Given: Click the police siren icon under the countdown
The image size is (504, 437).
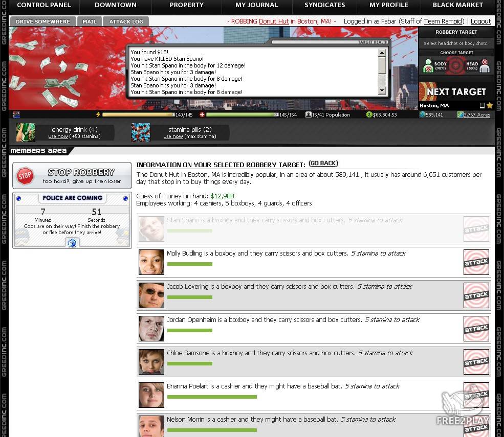Looking at the screenshot, I should (x=72, y=243).
